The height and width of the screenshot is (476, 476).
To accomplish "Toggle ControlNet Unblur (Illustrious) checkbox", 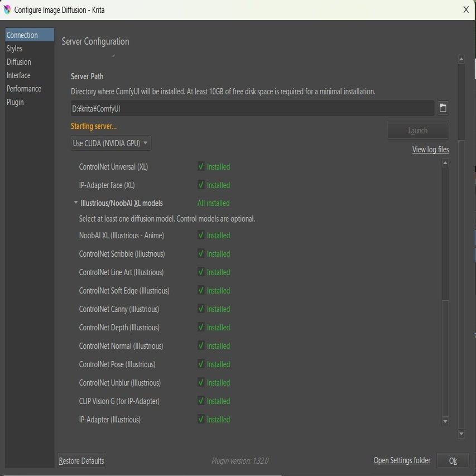I will 201,382.
